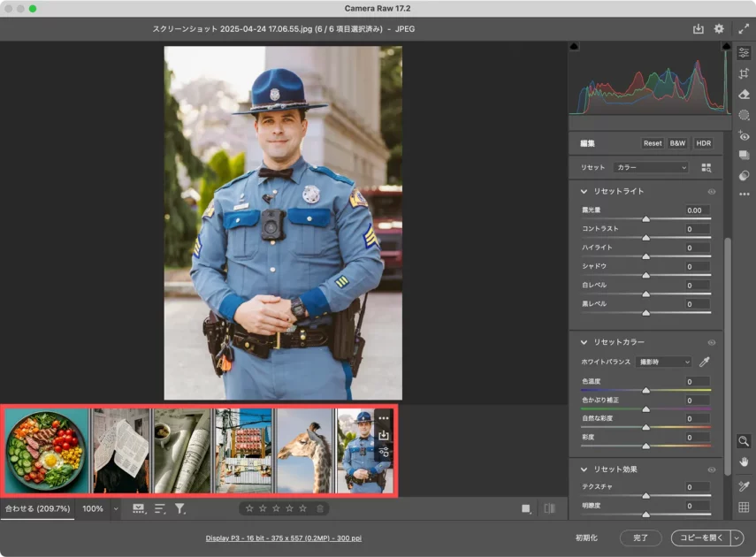Click the White Balance eyedropper
Screen dimensions: 756x557
click(x=705, y=362)
